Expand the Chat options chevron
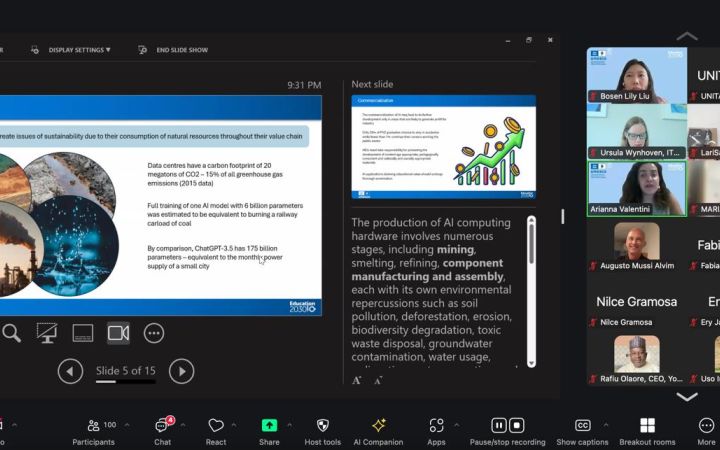The width and height of the screenshot is (720, 450). pos(183,425)
